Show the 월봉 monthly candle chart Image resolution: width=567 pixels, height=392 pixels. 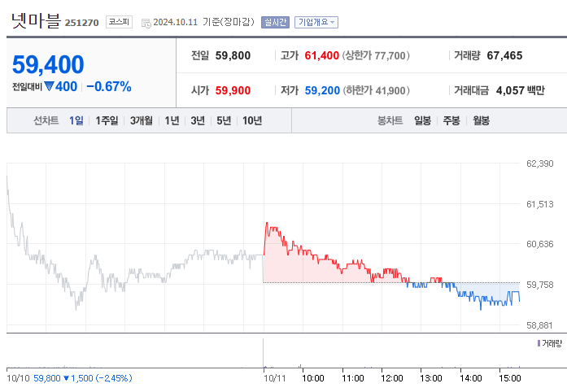pos(482,120)
